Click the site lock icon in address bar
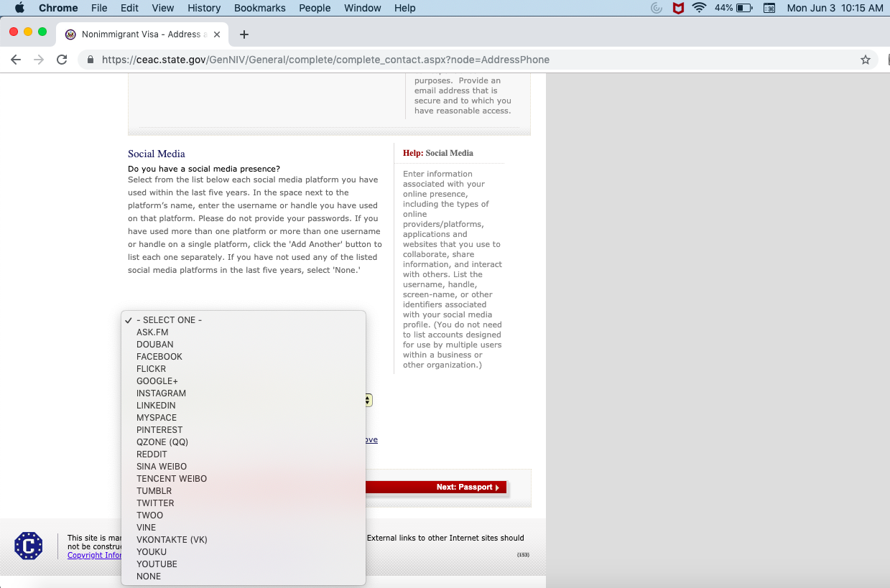Viewport: 890px width, 588px height. coord(91,60)
